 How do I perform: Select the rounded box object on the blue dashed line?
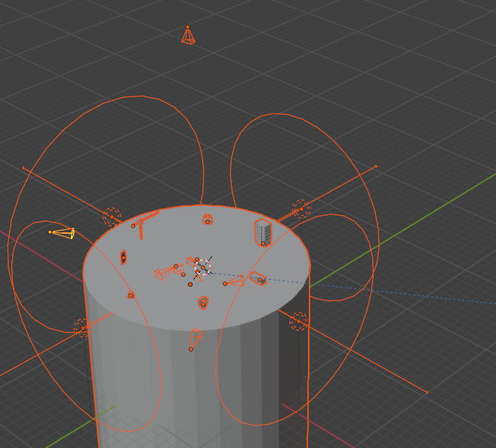258,278
